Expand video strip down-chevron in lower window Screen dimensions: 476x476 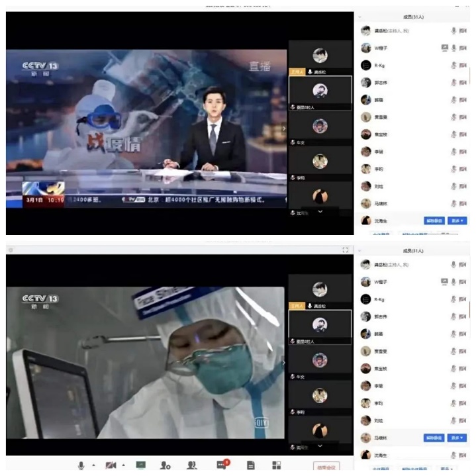tap(320, 446)
